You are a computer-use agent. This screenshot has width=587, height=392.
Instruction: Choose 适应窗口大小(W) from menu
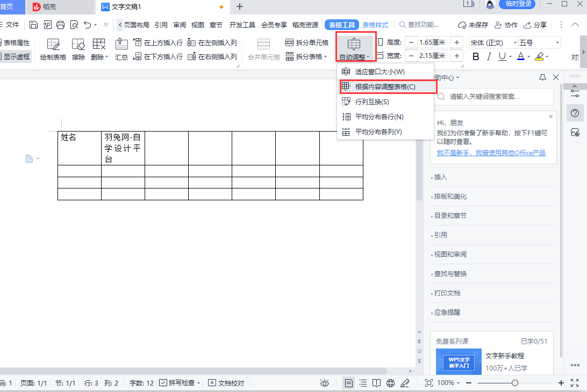(x=385, y=72)
